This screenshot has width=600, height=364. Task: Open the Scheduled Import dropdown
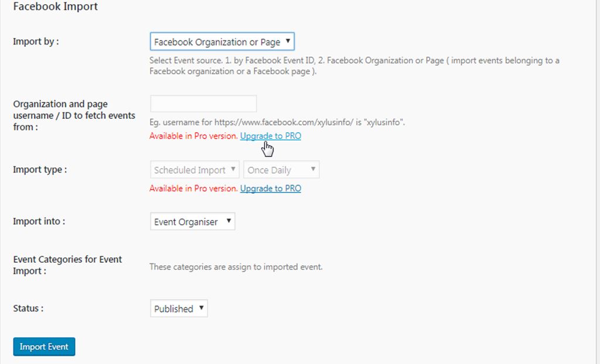click(x=195, y=170)
